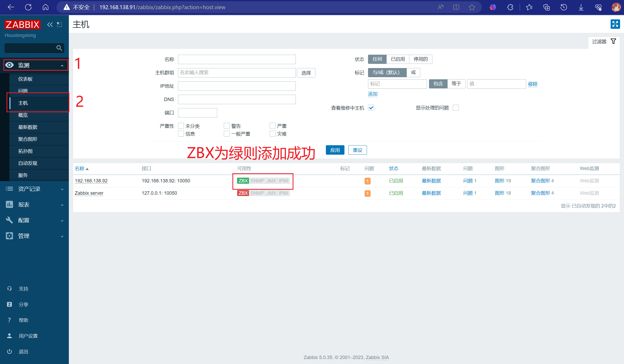Click the red ZBX badge for Zabbix server
This screenshot has width=624, height=364.
243,193
